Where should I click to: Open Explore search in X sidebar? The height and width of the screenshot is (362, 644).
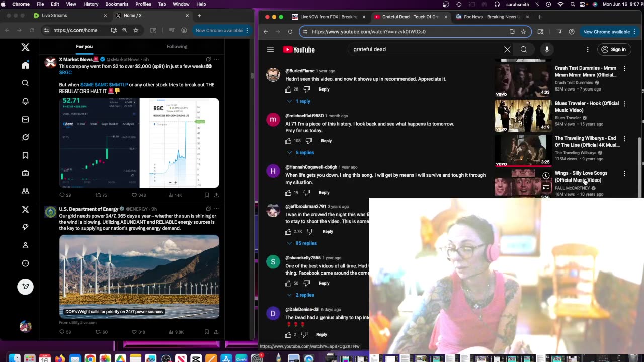25,83
